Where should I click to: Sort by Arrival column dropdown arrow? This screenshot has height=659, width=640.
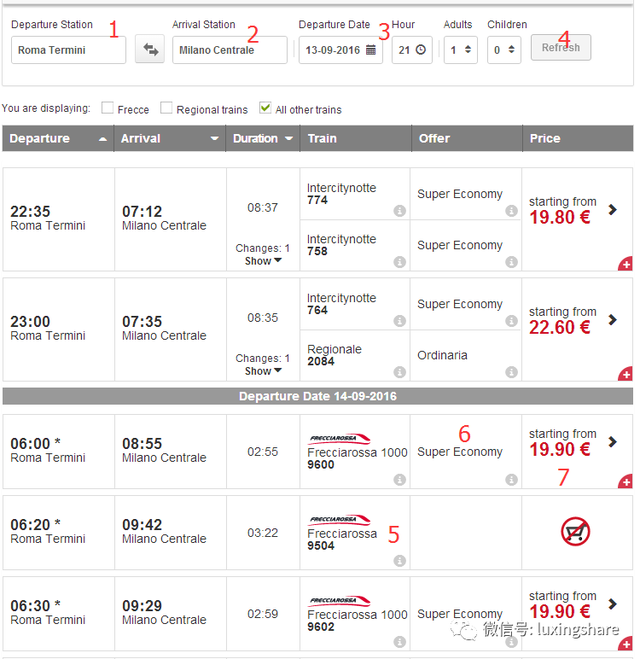(x=214, y=139)
